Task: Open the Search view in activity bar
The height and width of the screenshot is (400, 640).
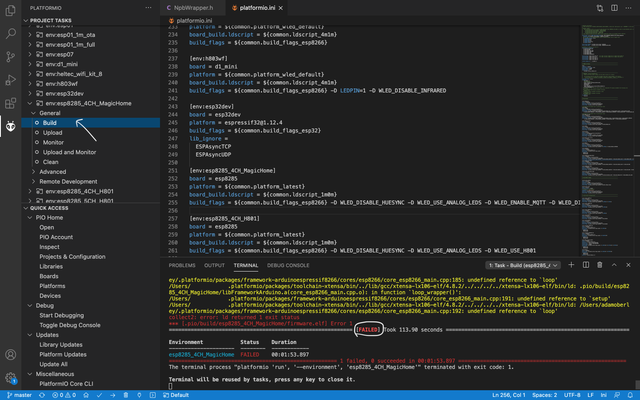Action: (x=11, y=33)
